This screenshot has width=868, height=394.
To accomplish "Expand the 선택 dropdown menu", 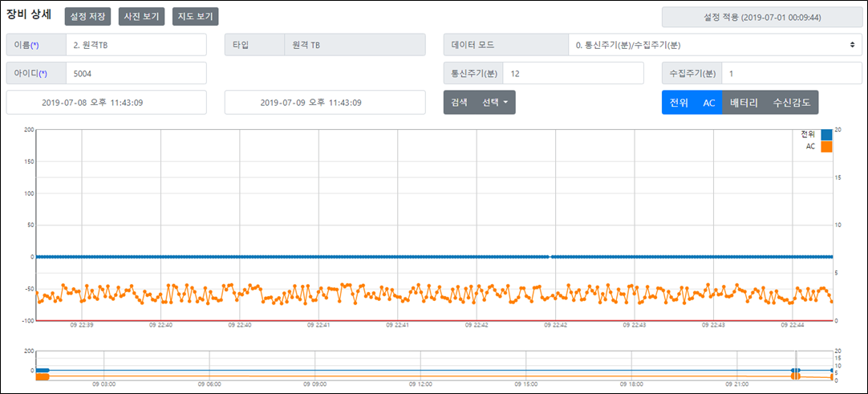I will pyautogui.click(x=494, y=103).
